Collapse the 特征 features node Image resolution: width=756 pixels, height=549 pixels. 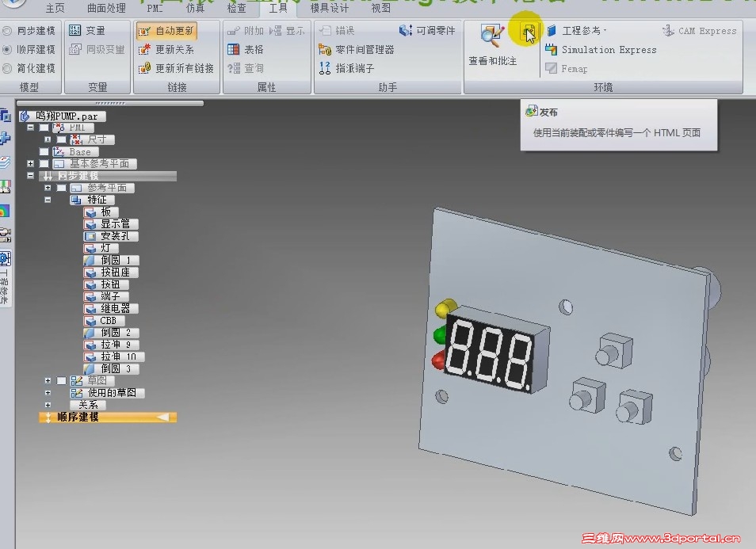(48, 200)
